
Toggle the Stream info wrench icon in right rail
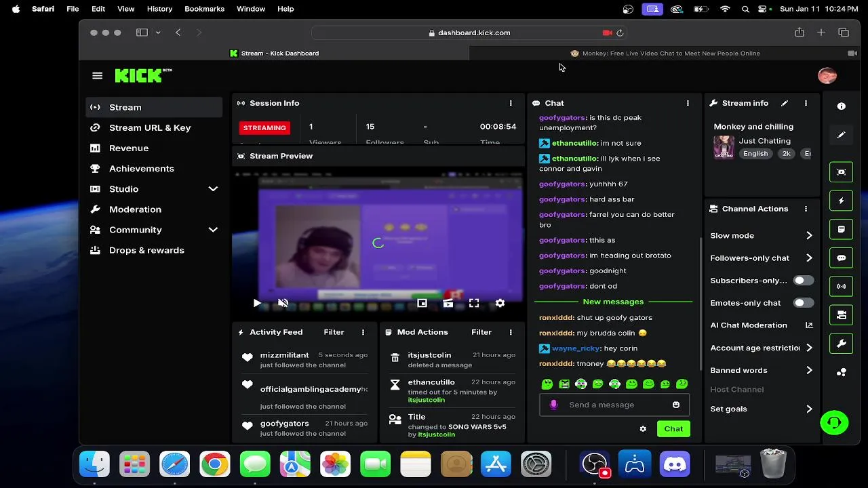click(x=842, y=344)
